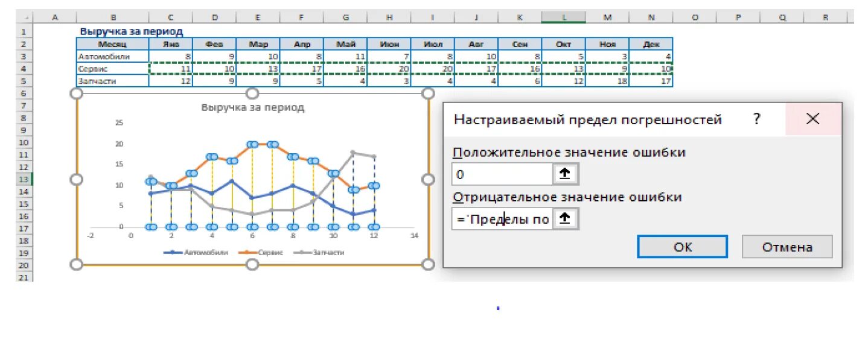
Task: Select the Автомобили legend entry
Action: [196, 253]
